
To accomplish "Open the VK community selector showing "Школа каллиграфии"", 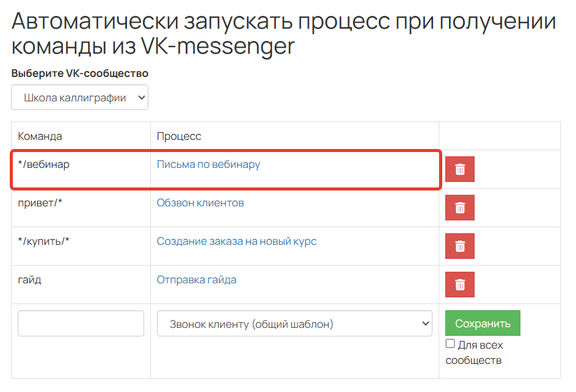I will click(x=79, y=96).
